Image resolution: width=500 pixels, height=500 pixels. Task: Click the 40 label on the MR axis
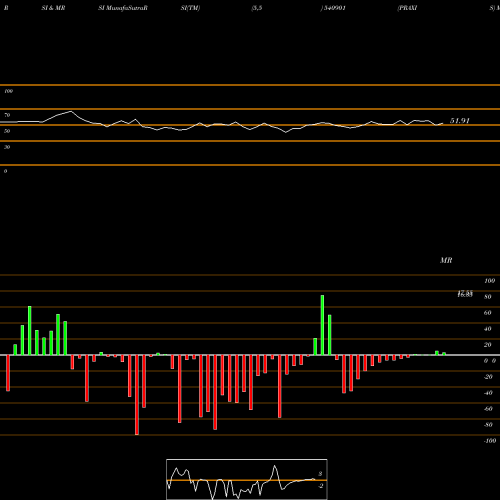point(488,329)
